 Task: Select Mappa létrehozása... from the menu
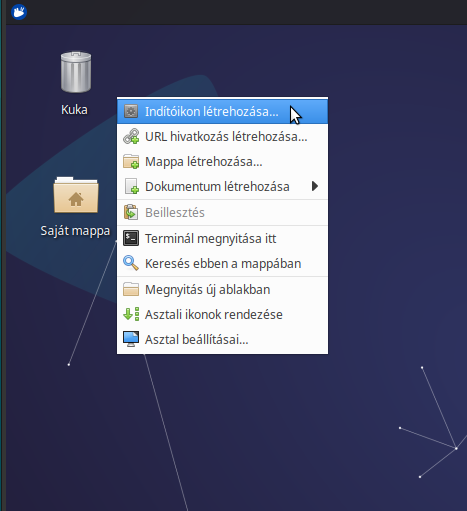point(222,161)
